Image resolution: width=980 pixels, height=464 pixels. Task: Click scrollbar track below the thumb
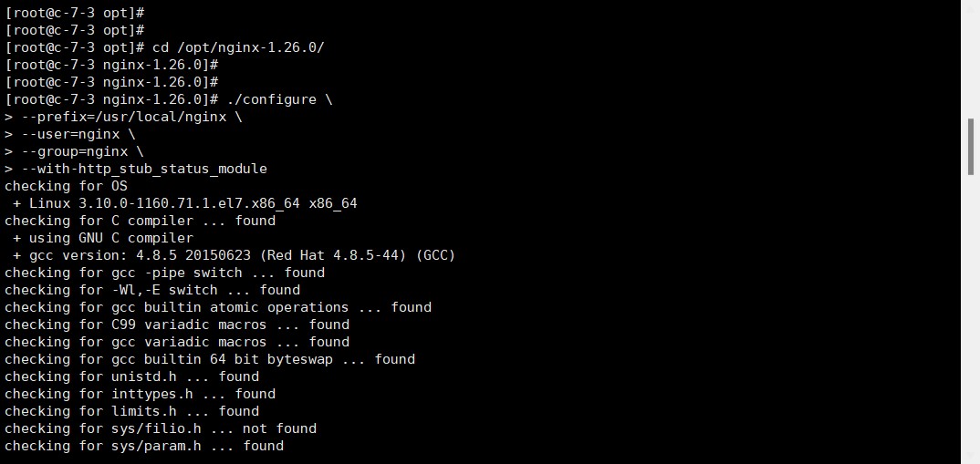point(971,319)
